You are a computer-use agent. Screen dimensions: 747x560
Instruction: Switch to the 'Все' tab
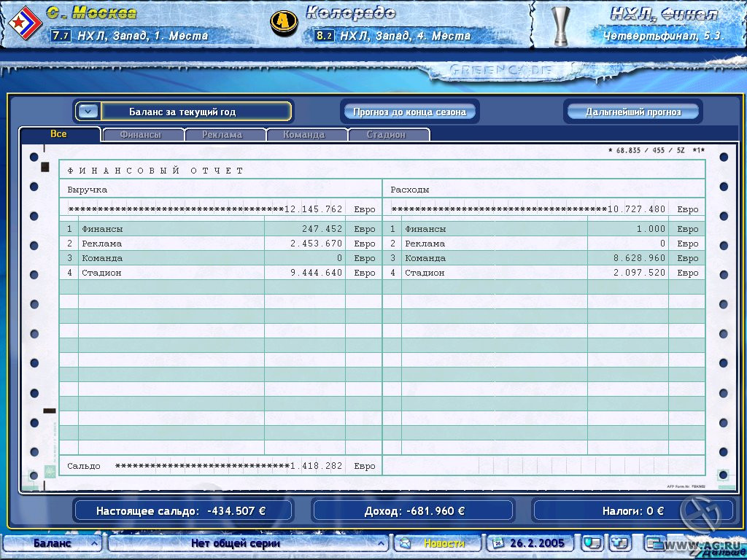coord(59,134)
